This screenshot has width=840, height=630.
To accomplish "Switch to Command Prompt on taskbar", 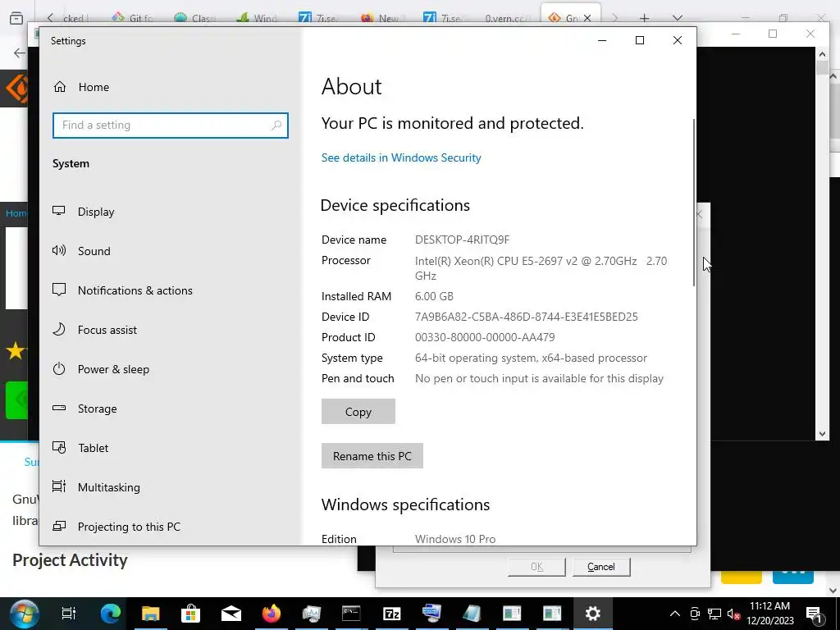I will [x=351, y=614].
